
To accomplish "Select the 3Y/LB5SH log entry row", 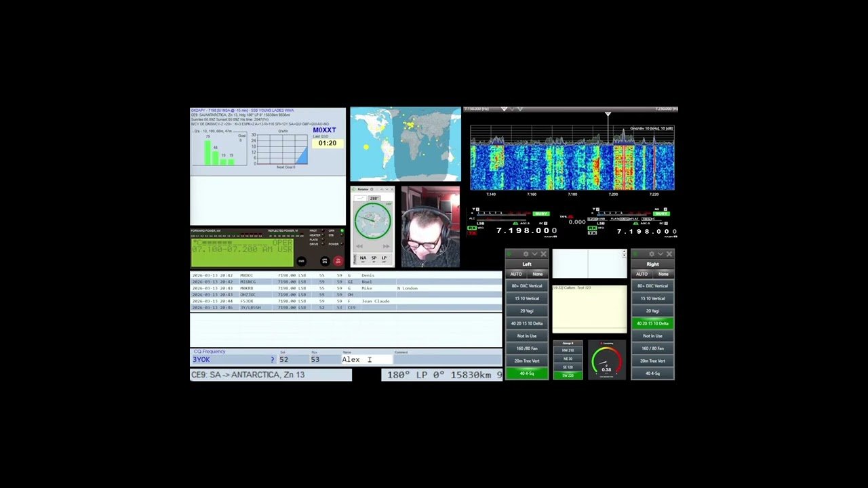I will [346, 308].
